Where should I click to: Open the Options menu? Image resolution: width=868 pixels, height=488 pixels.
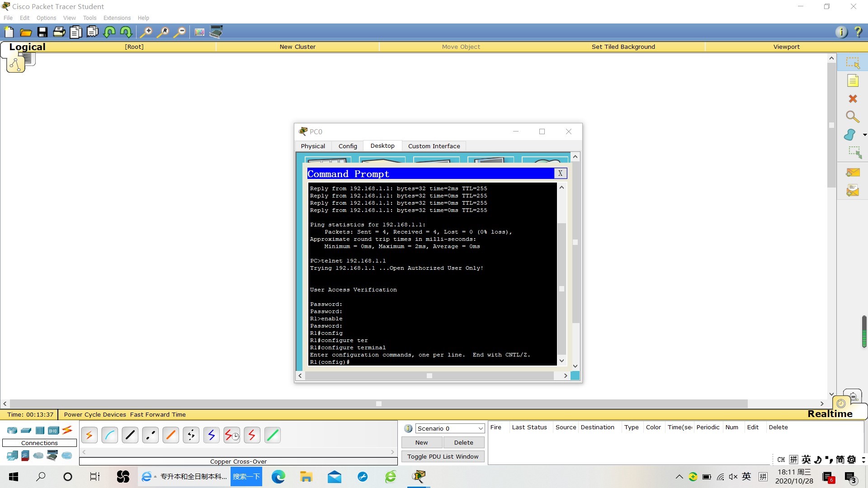[46, 18]
